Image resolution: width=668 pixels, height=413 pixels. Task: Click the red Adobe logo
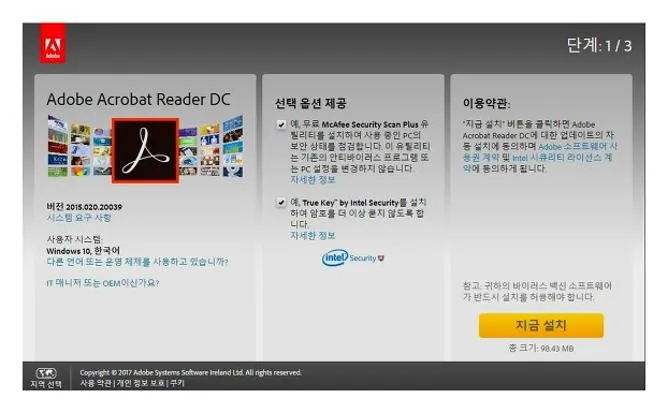53,44
